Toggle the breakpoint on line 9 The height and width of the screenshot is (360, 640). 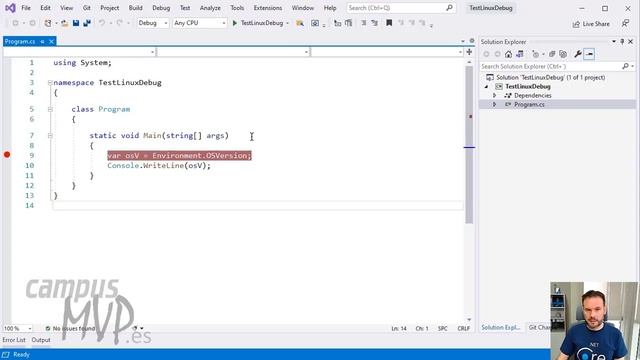(x=7, y=155)
